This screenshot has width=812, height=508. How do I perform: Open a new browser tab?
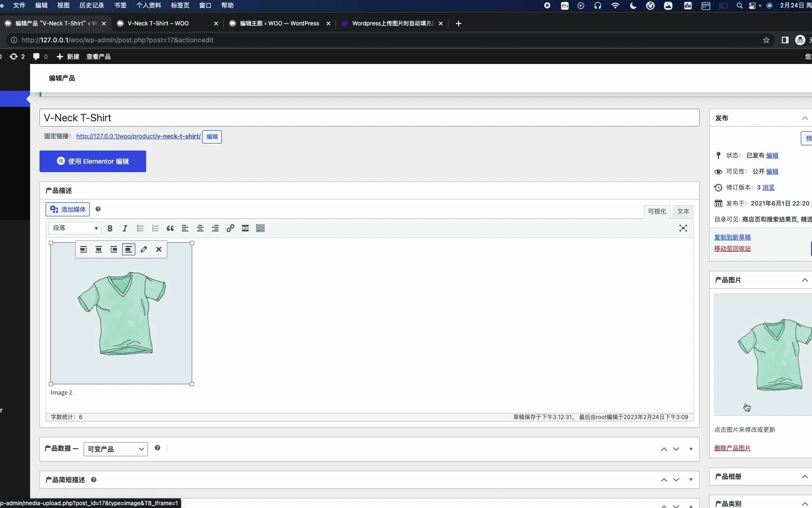point(459,24)
